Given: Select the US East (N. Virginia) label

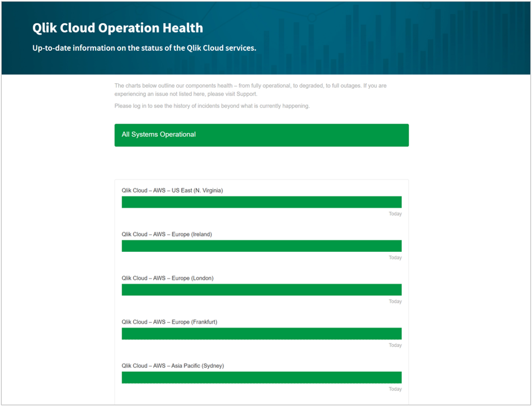Looking at the screenshot, I should tap(172, 191).
